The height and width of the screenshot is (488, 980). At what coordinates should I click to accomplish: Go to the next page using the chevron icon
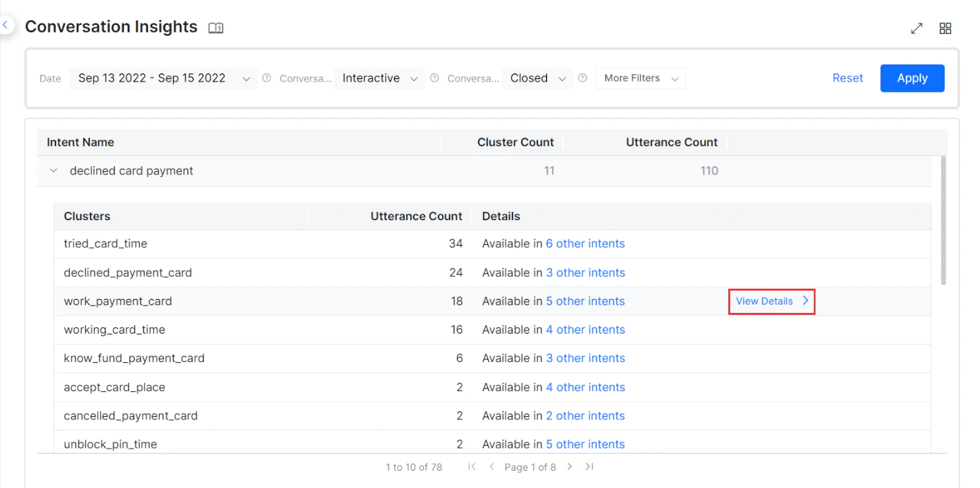point(569,467)
